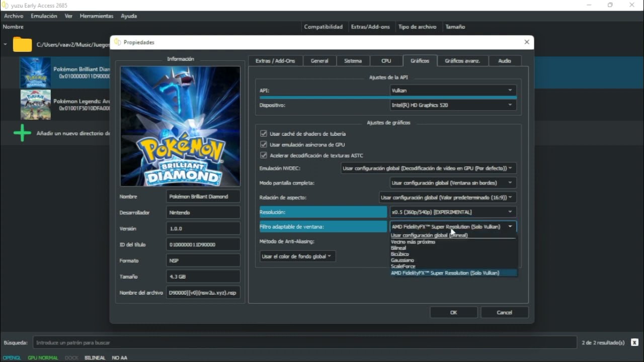Sort by Compatibilidad column header

[324, 27]
